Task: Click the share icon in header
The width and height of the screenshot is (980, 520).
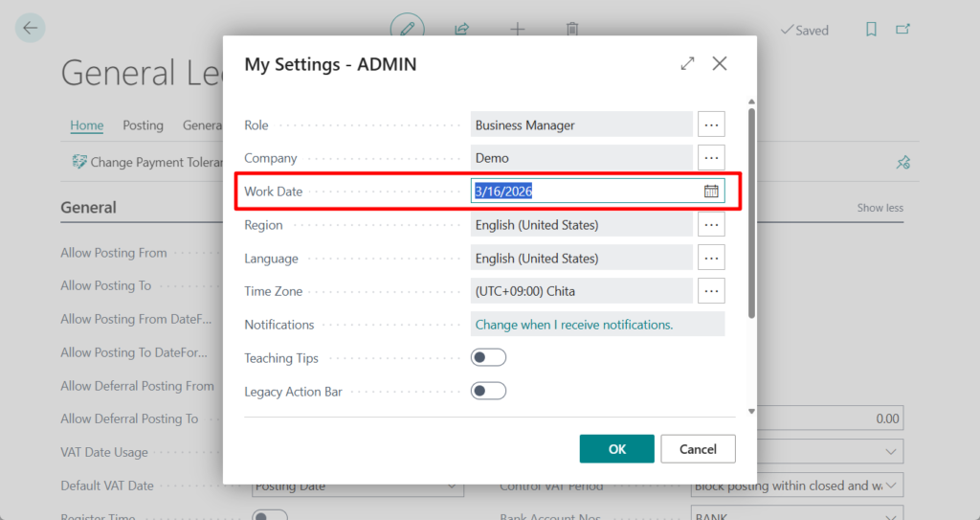Action: coord(462,29)
